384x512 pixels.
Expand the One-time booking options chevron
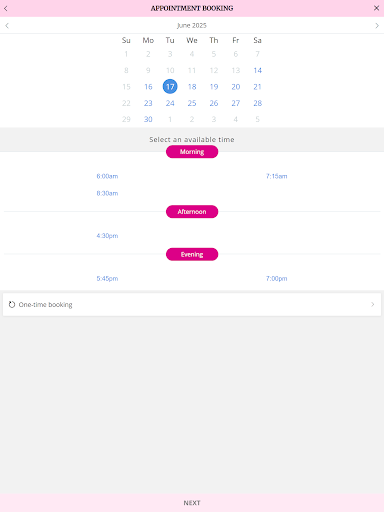(373, 304)
